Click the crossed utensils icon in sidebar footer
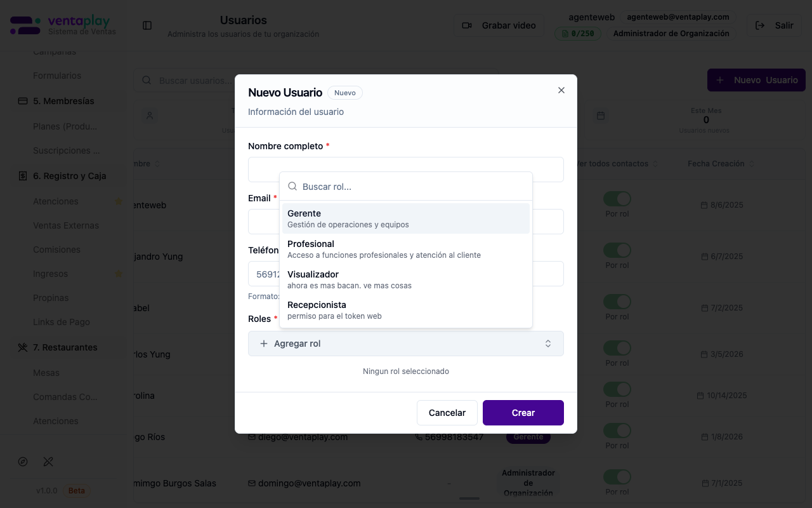Screen dimensions: 812x508 (48, 462)
